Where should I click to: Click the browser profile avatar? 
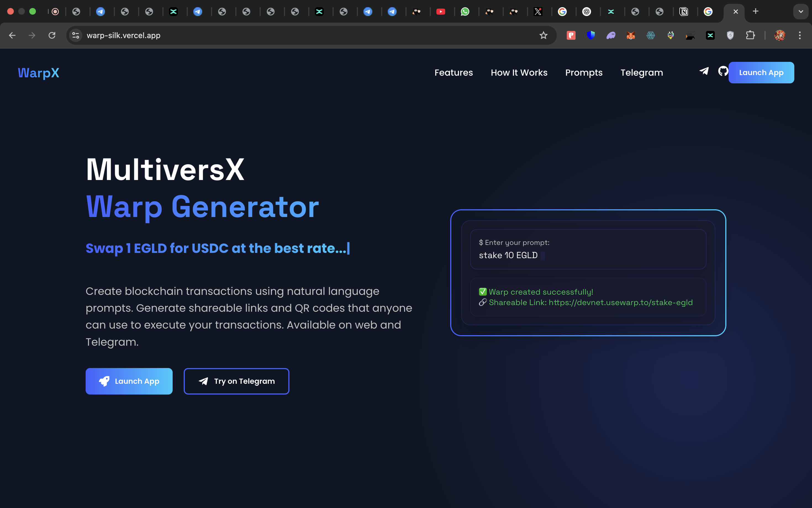(780, 35)
